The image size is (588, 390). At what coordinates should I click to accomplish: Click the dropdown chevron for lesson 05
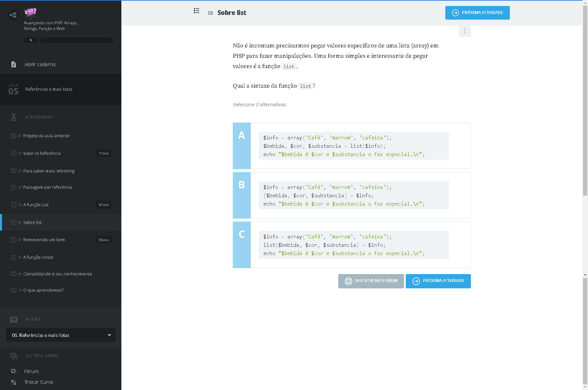click(x=109, y=335)
